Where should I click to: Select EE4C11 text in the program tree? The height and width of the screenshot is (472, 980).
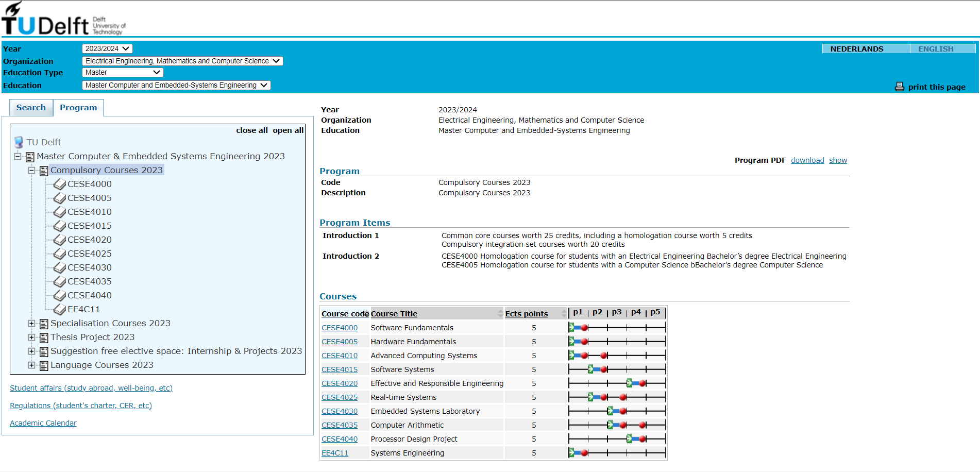coord(84,309)
